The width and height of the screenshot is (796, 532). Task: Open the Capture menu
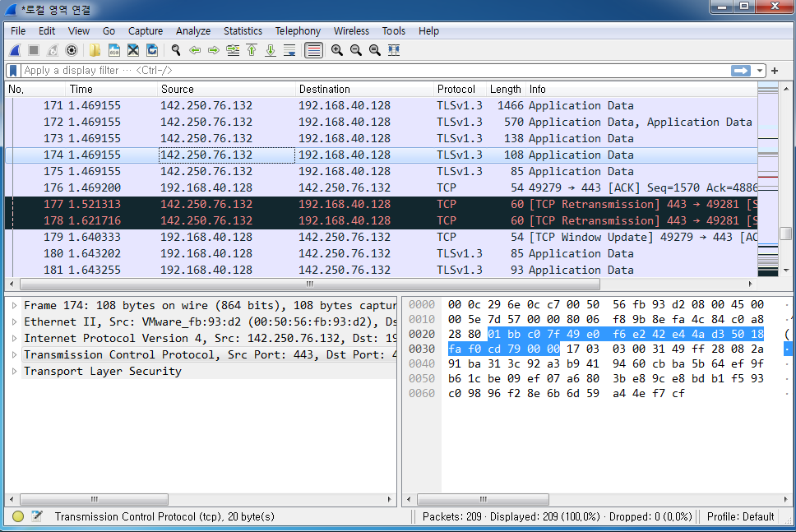pos(146,31)
